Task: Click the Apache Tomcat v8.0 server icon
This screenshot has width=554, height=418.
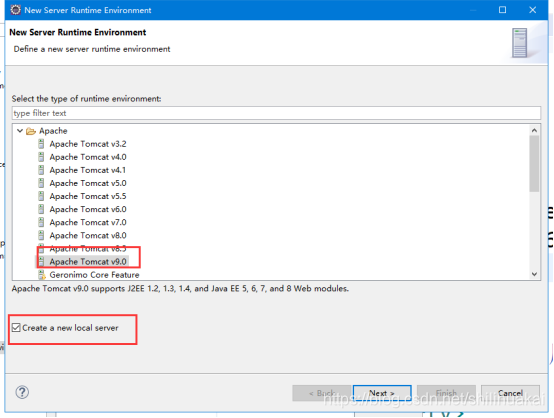Action: click(41, 236)
